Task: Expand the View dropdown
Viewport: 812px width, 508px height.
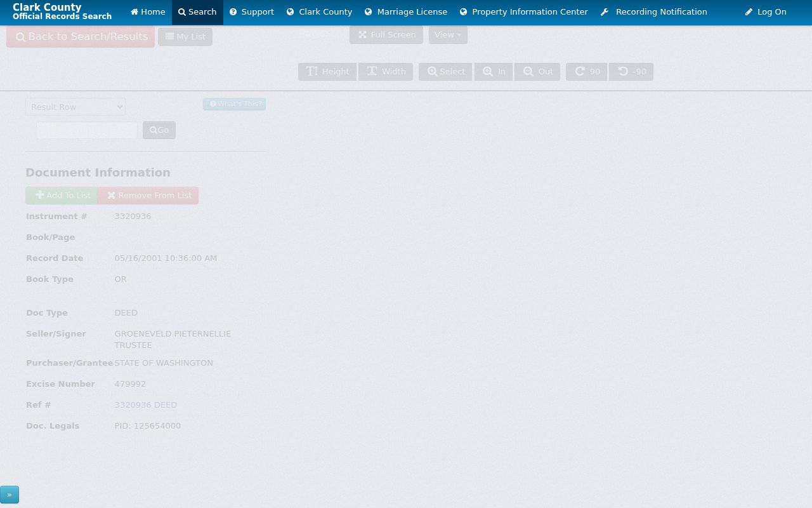Action: click(448, 35)
